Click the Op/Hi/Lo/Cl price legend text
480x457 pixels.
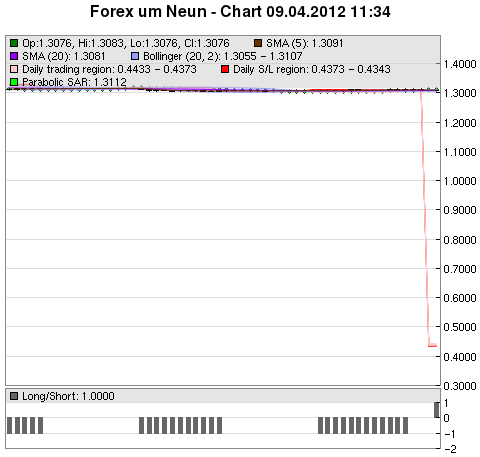pyautogui.click(x=126, y=43)
